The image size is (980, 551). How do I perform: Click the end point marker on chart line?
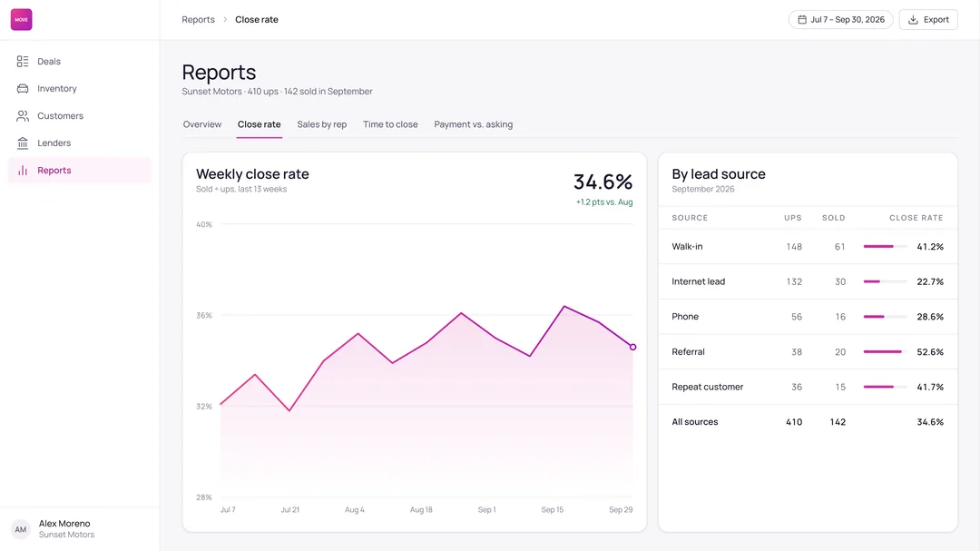632,347
